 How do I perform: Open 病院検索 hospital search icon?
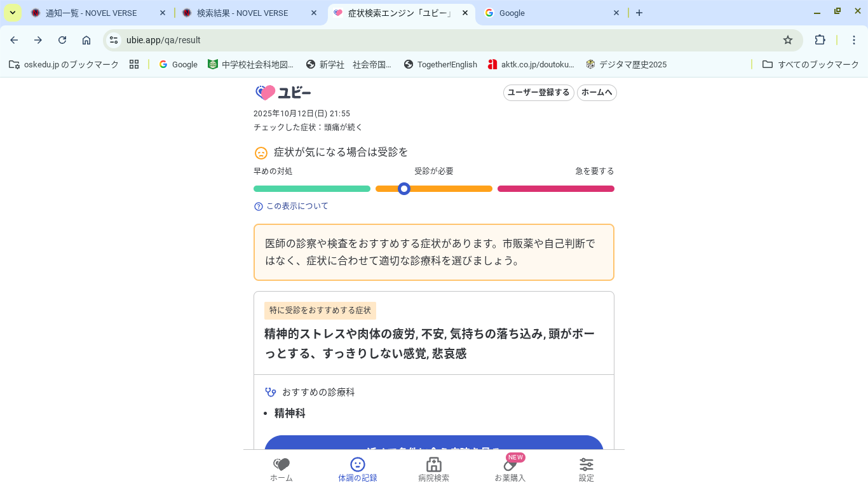pyautogui.click(x=433, y=464)
